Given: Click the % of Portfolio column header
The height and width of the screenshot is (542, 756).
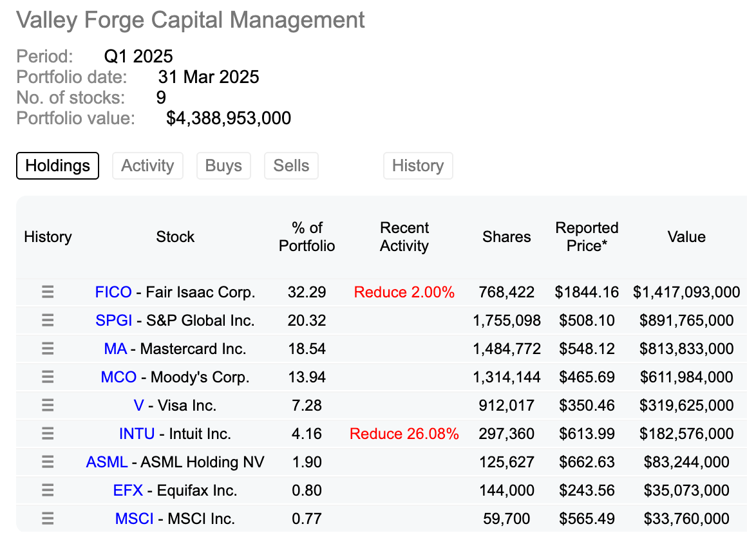Looking at the screenshot, I should [307, 237].
